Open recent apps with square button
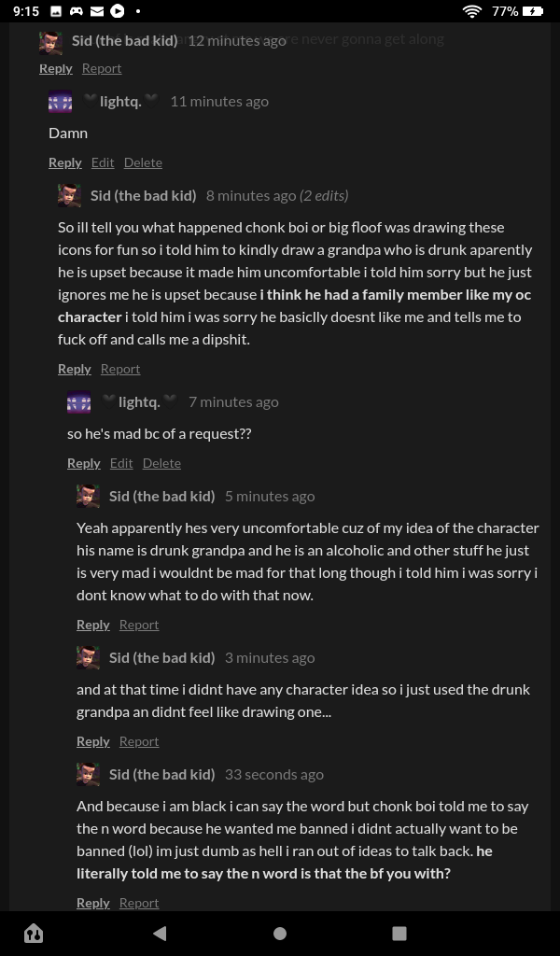Screen dimensions: 560x956 click(x=399, y=933)
